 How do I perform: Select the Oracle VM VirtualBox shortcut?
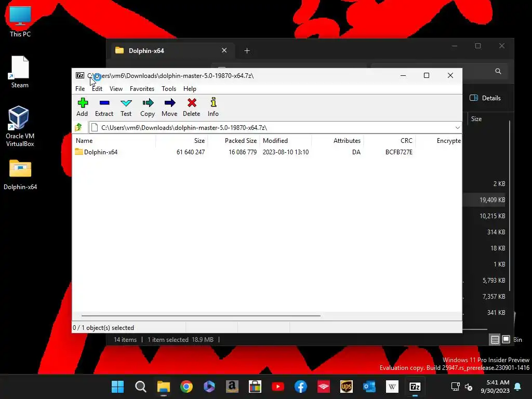[x=20, y=126]
